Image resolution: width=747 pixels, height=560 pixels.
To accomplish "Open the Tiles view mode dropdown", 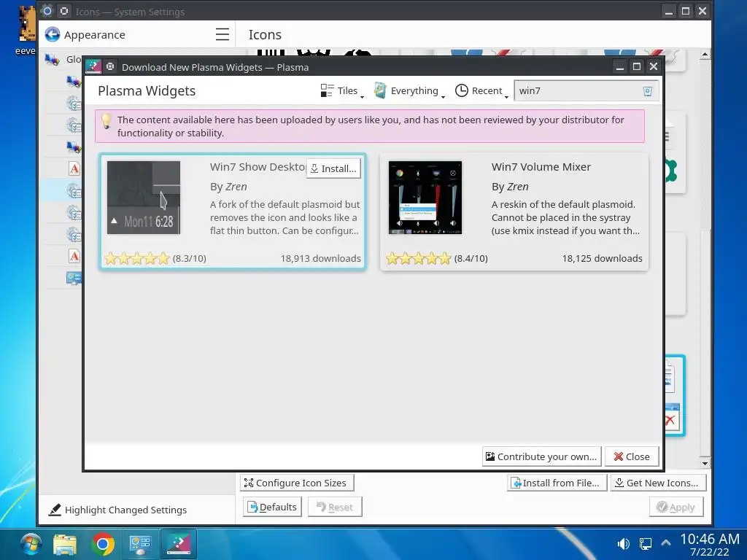I will [x=341, y=91].
